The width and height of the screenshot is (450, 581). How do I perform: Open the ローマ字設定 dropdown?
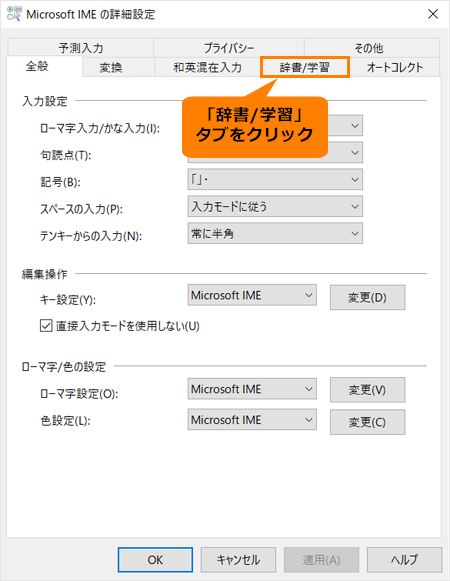pyautogui.click(x=252, y=389)
